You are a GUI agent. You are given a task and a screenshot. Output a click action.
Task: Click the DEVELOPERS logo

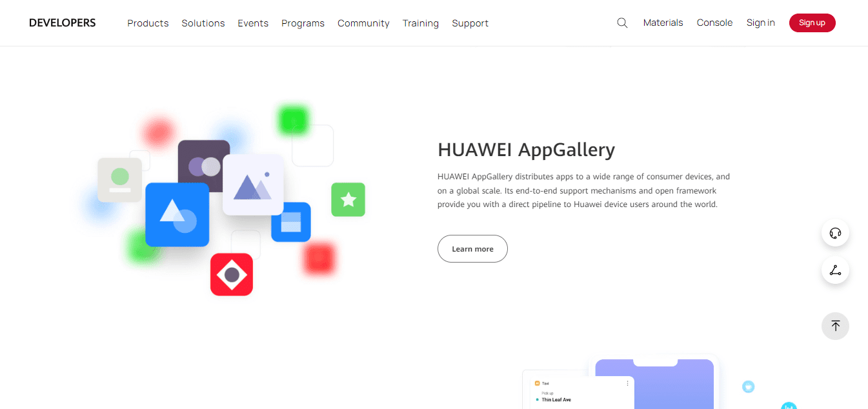tap(63, 23)
